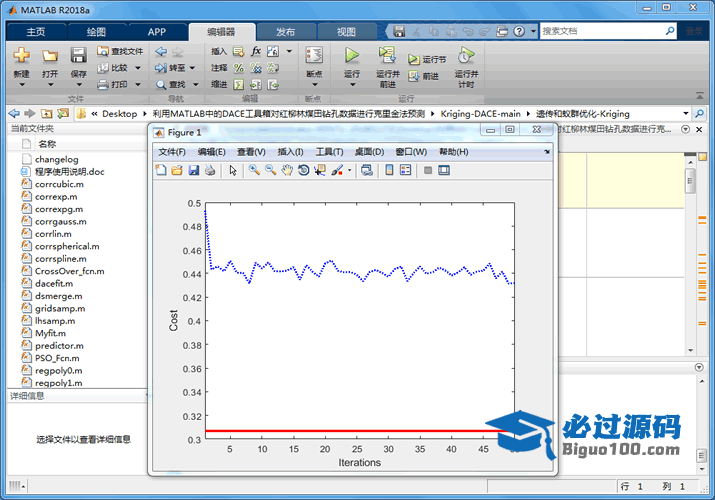Open the Brush tool color dropdown arrow
The image size is (715, 500).
[349, 170]
